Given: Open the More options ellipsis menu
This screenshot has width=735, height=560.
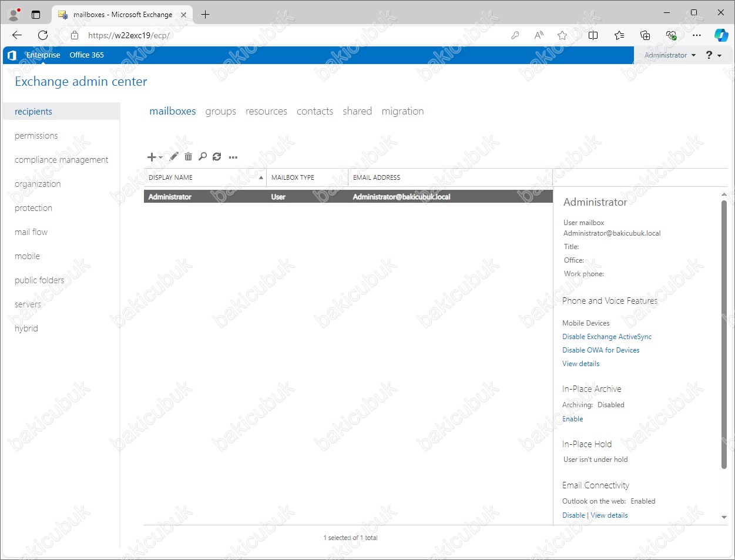Looking at the screenshot, I should pyautogui.click(x=233, y=157).
